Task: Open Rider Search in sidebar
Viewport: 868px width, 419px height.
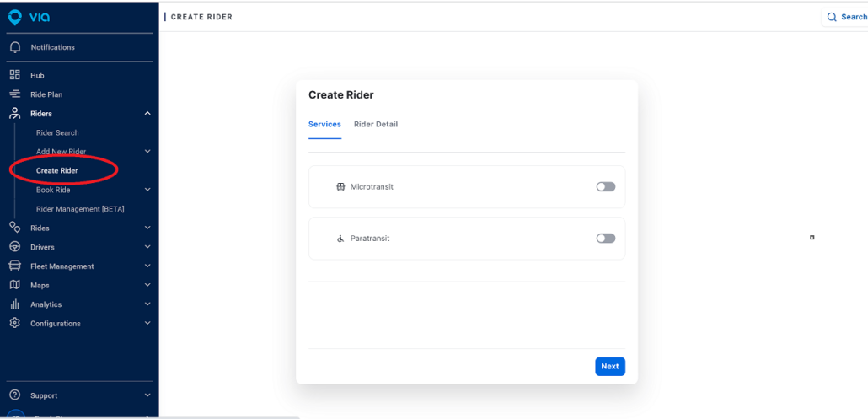Action: (x=57, y=133)
